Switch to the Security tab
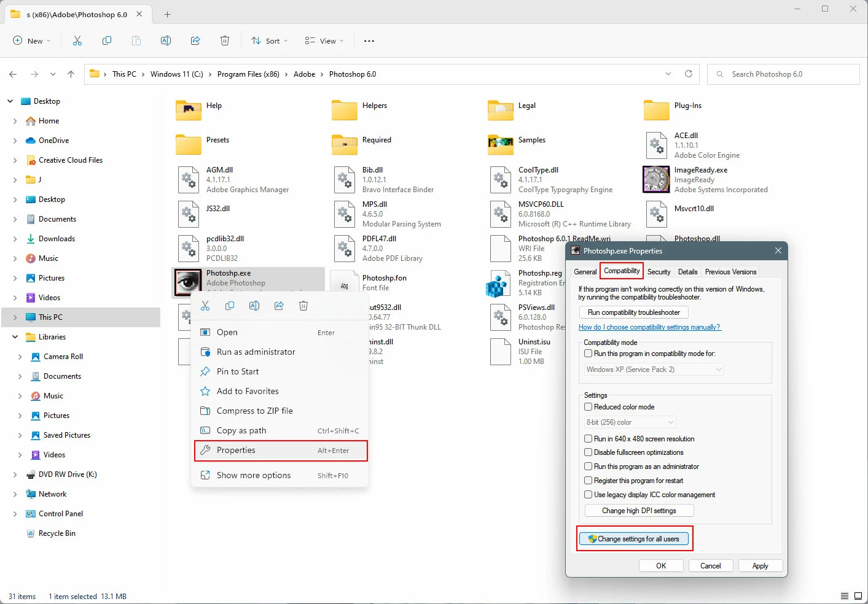868x604 pixels. click(x=659, y=272)
